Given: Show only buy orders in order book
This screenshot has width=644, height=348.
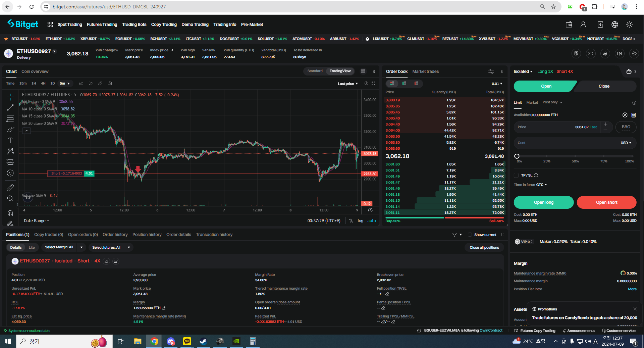Looking at the screenshot, I should tap(404, 83).
